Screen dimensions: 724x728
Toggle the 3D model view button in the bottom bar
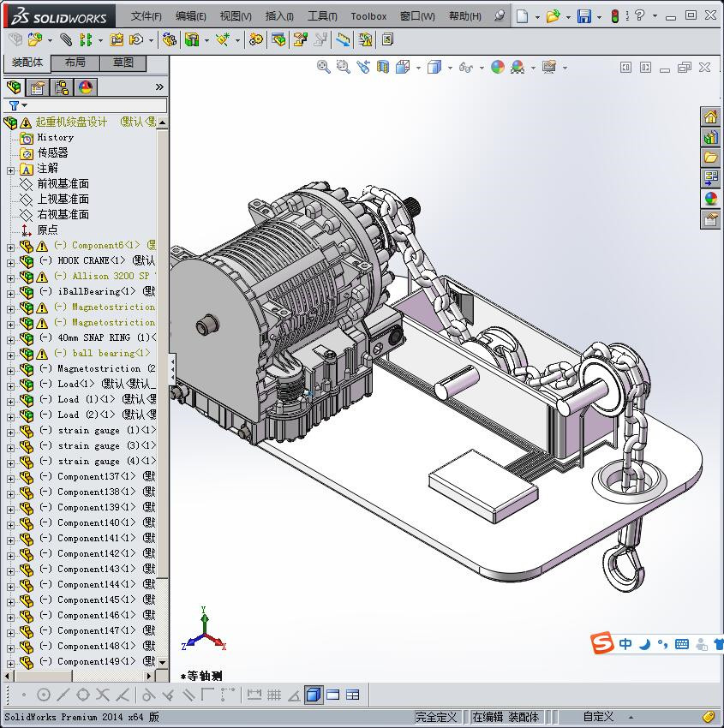click(x=314, y=695)
